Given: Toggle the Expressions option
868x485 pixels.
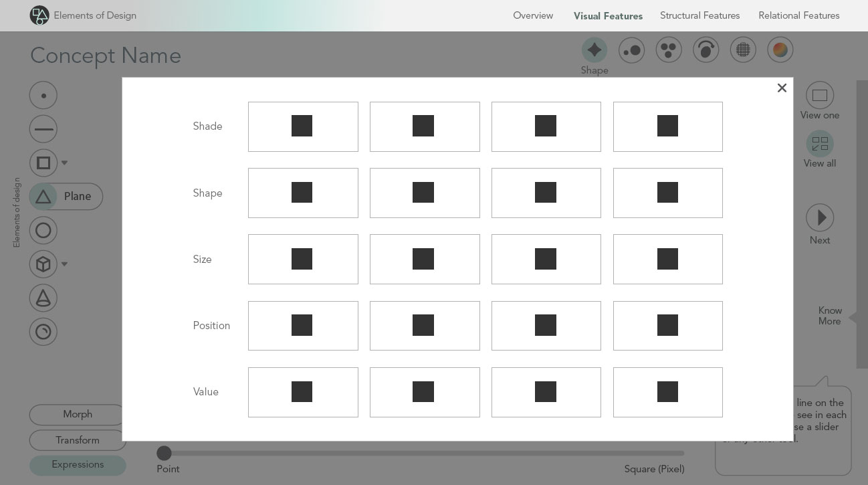Looking at the screenshot, I should pyautogui.click(x=78, y=465).
